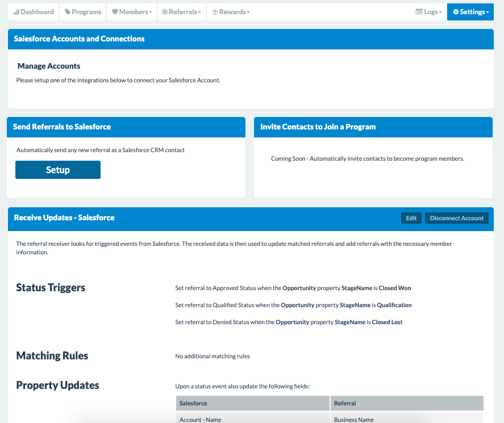This screenshot has height=423, width=504.
Task: Click the Salesforce table column header
Action: coord(253,403)
